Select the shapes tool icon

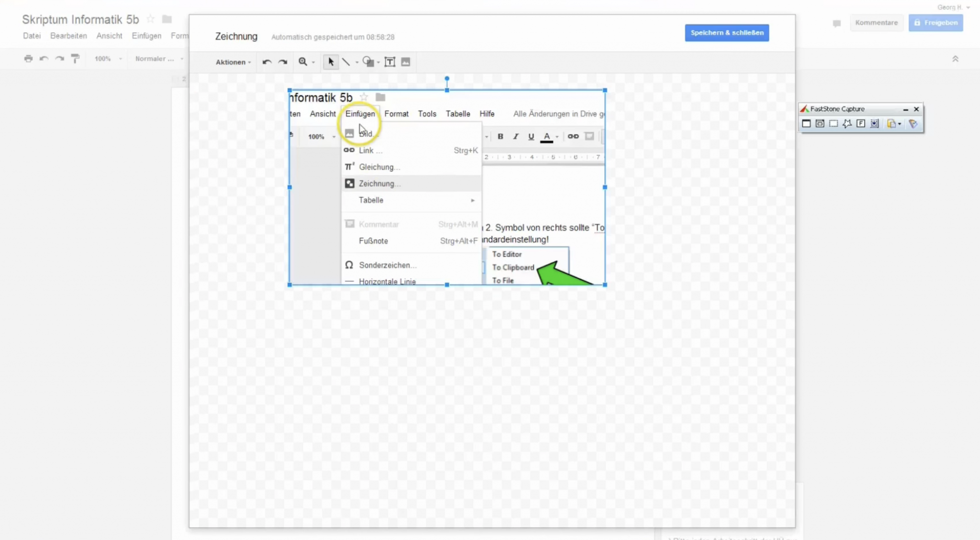click(367, 62)
